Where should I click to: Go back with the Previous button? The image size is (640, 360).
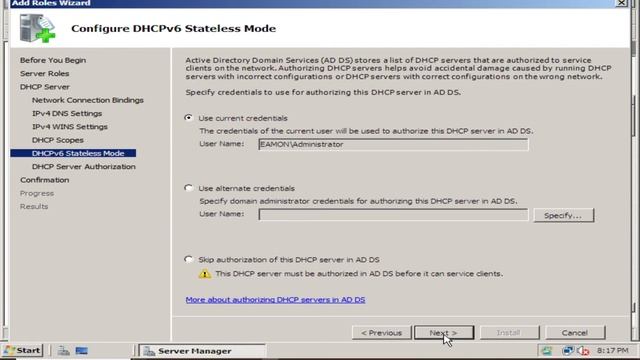coord(381,333)
